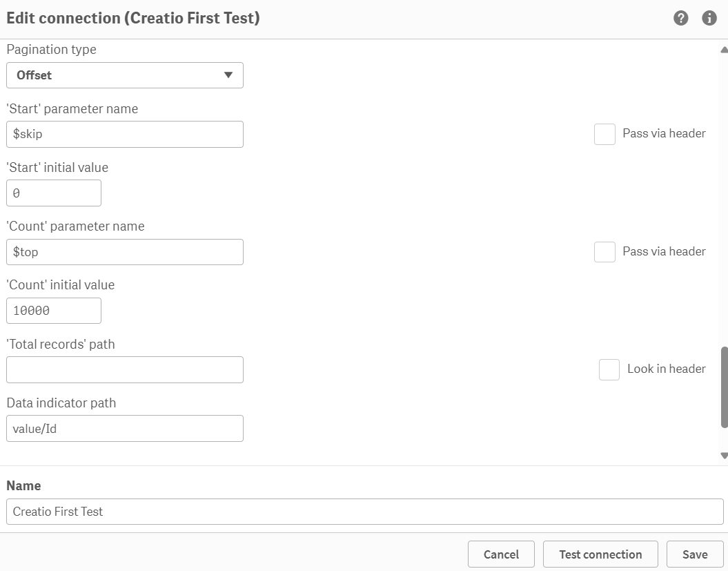Focus the 'Total records' path field

(x=124, y=370)
